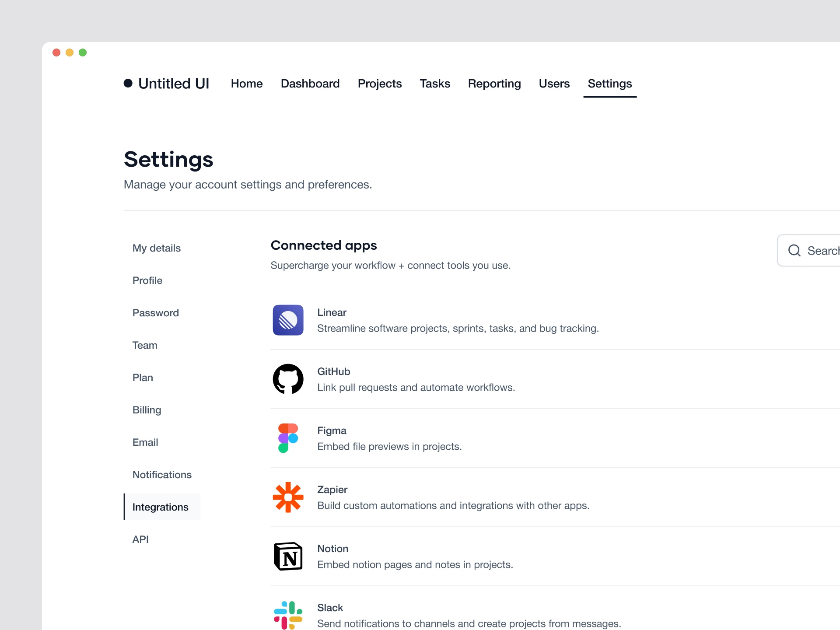Open the API settings page
This screenshot has height=630, width=840.
(x=140, y=539)
